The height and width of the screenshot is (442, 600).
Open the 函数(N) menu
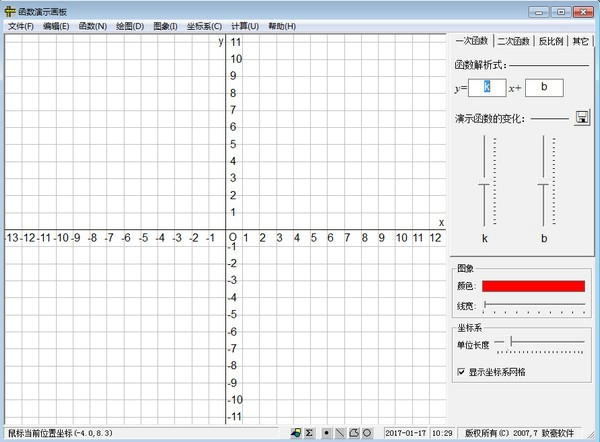pos(92,26)
